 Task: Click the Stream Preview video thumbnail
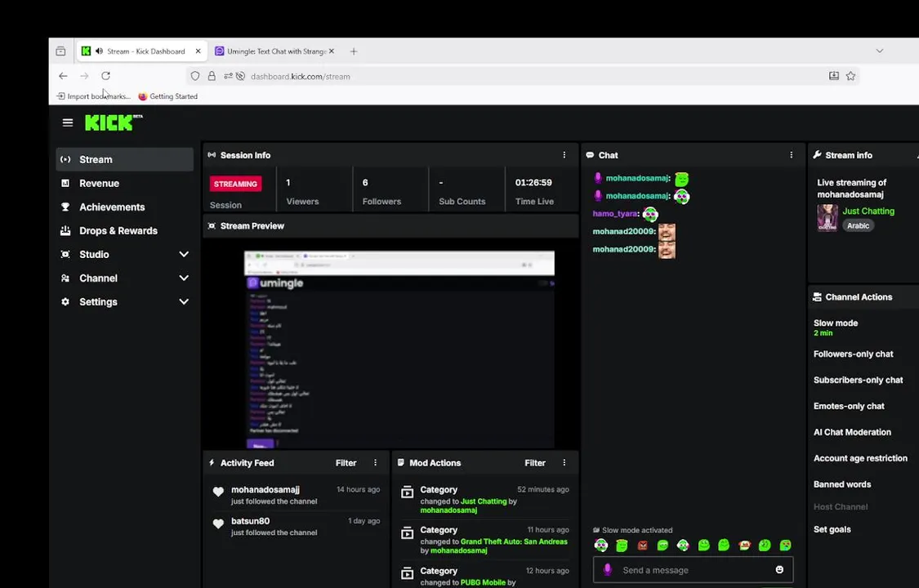point(390,343)
